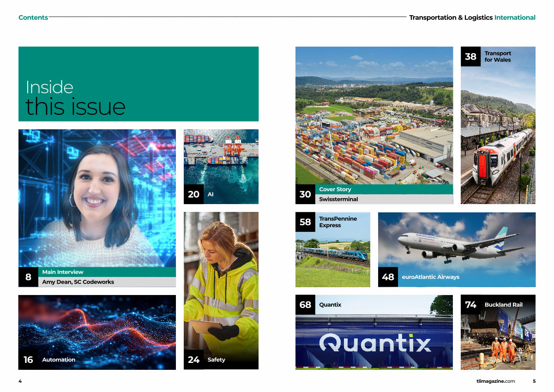The image size is (554, 392).
Task: Click the page number 20 box
Action: coord(193,194)
